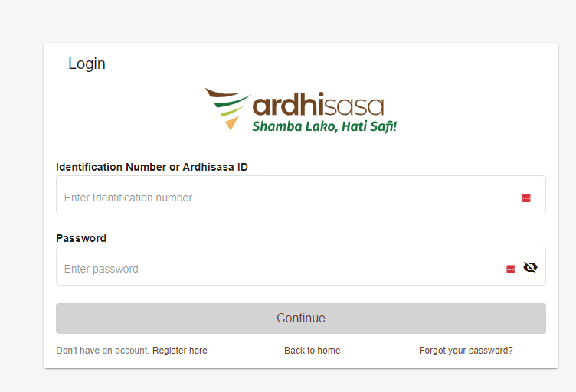Click Forgot your password? link
The width and height of the screenshot is (576, 392).
click(466, 351)
